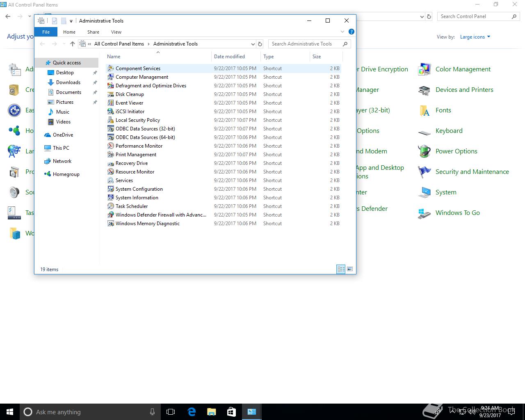Open the Fonts folder icon
Screen dimensions: 525x420
click(425, 110)
